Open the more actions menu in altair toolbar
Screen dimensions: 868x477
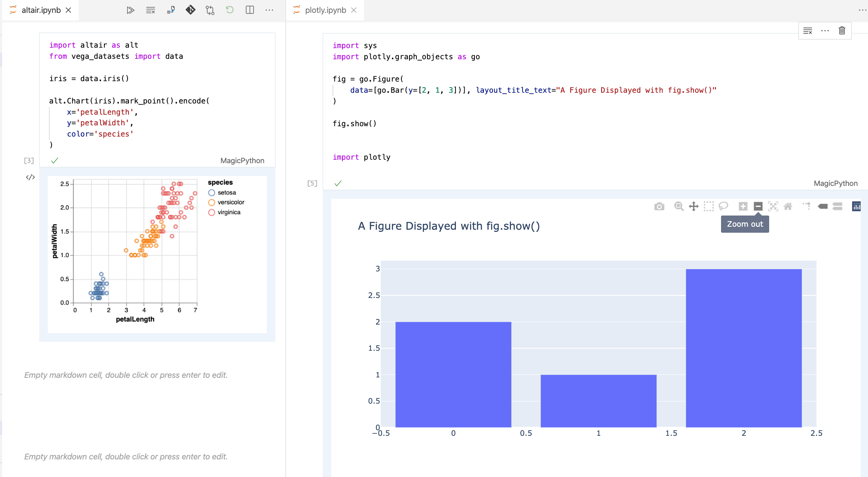click(x=269, y=10)
